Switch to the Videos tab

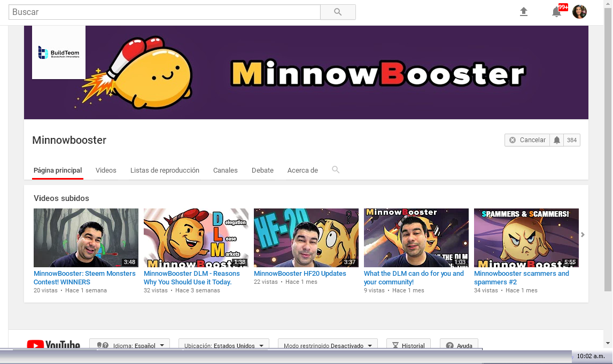106,171
